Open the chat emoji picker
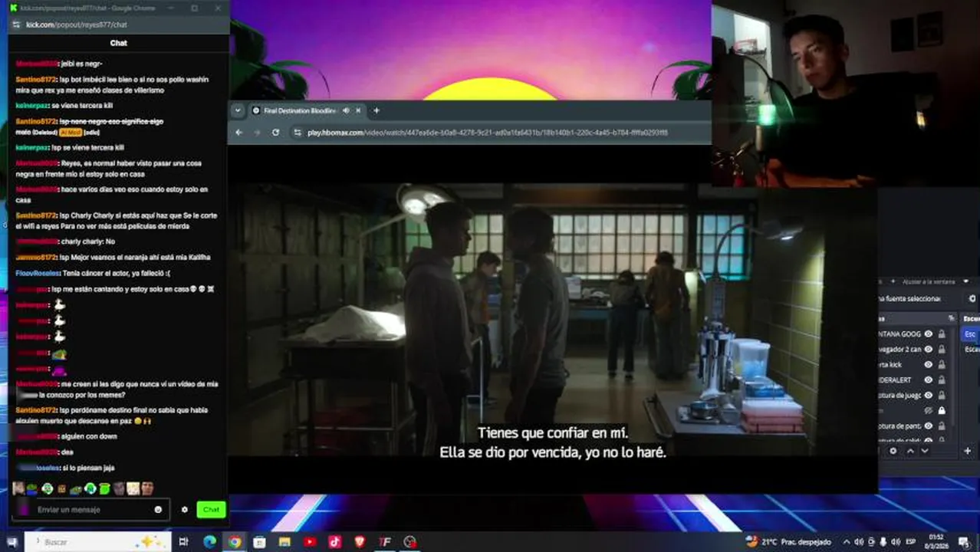 pos(158,510)
